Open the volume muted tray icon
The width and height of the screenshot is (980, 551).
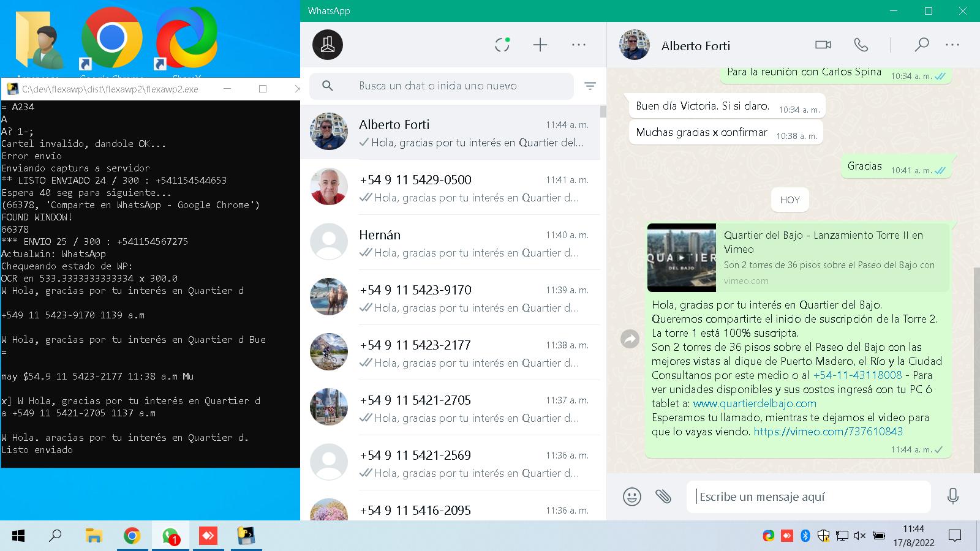pos(860,536)
